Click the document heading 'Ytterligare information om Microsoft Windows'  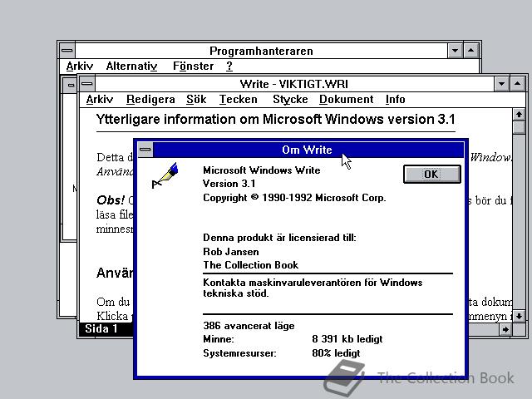[x=275, y=120]
